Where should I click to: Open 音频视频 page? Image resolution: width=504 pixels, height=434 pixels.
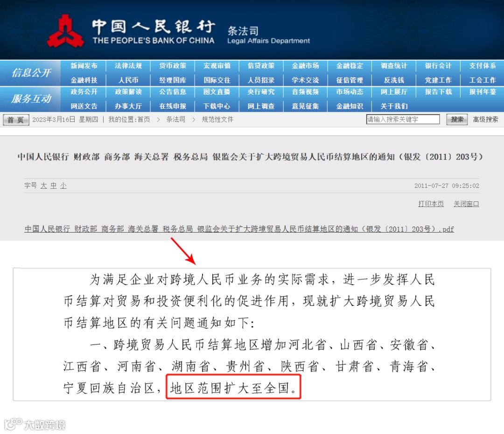tap(305, 92)
